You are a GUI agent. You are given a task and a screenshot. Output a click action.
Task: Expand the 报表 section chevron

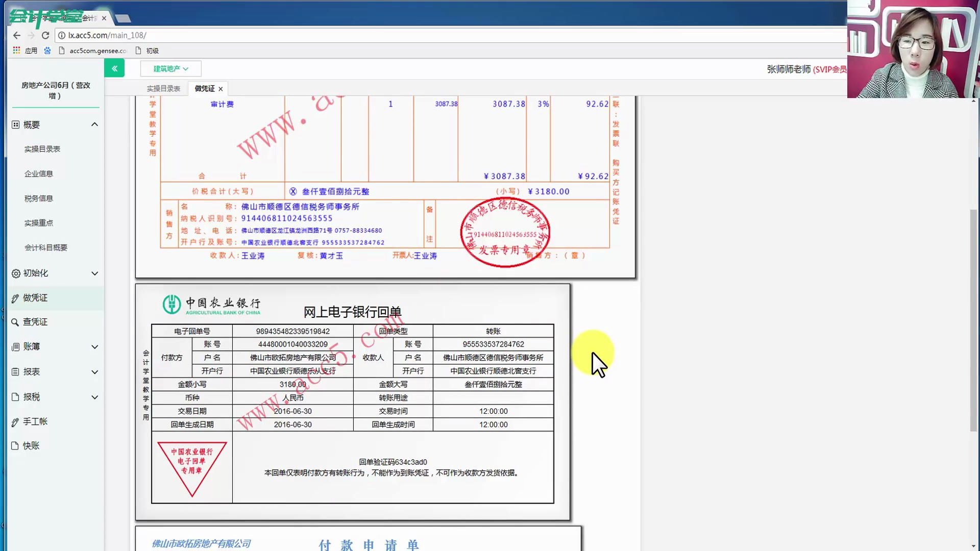[94, 372]
